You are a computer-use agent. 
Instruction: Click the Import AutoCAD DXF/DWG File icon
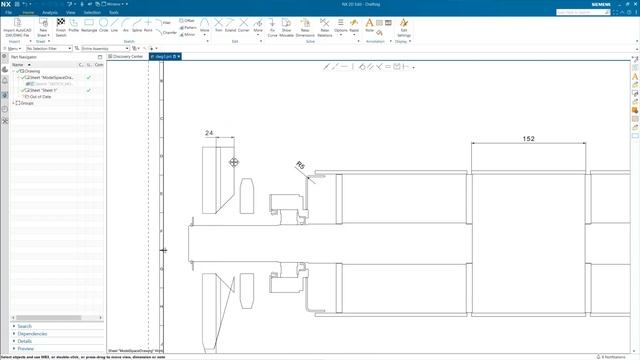[x=17, y=22]
